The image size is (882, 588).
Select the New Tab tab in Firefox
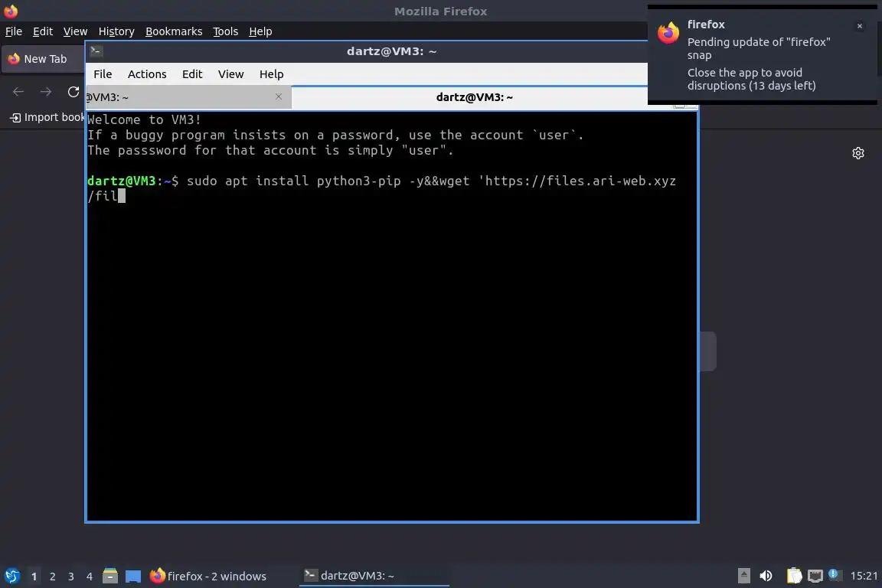pos(44,59)
